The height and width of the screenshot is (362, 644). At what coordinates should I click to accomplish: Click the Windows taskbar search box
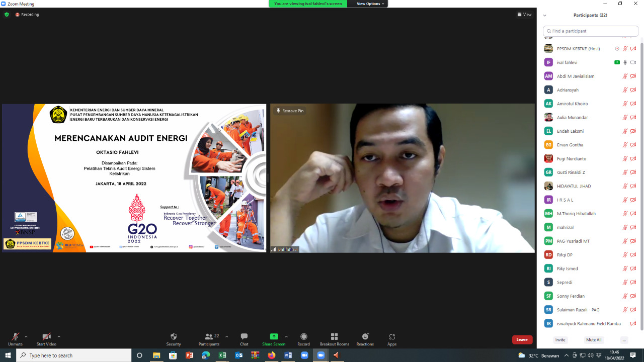click(74, 355)
